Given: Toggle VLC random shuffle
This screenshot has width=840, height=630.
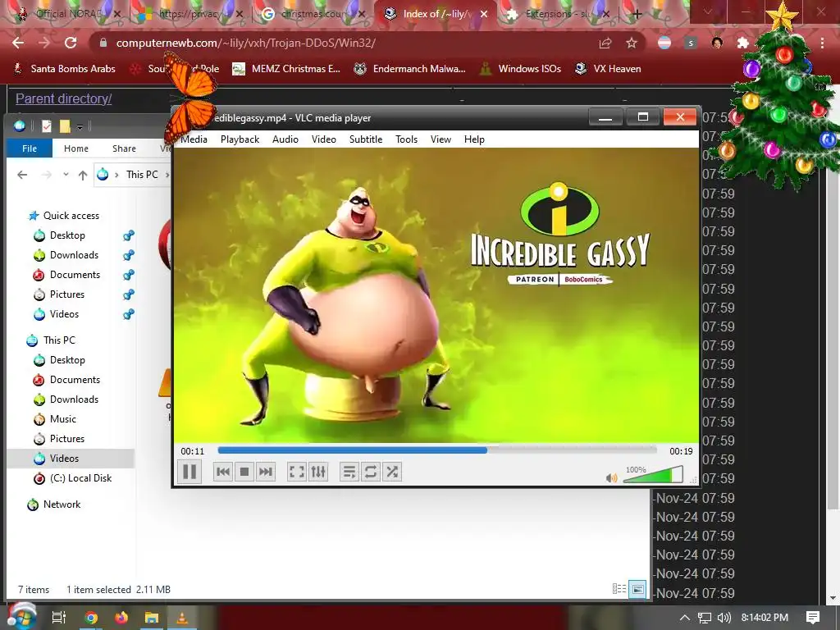Looking at the screenshot, I should [x=392, y=472].
